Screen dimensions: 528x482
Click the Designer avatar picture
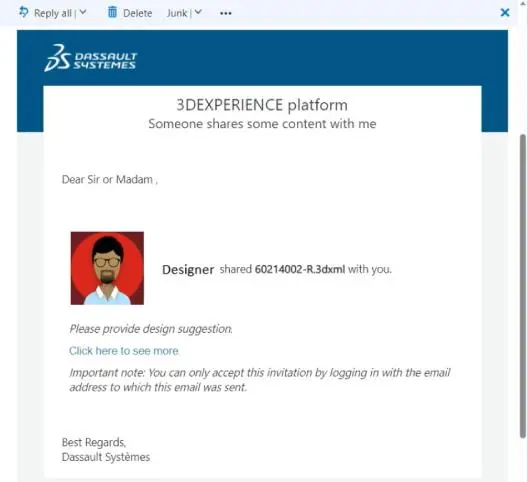(107, 268)
